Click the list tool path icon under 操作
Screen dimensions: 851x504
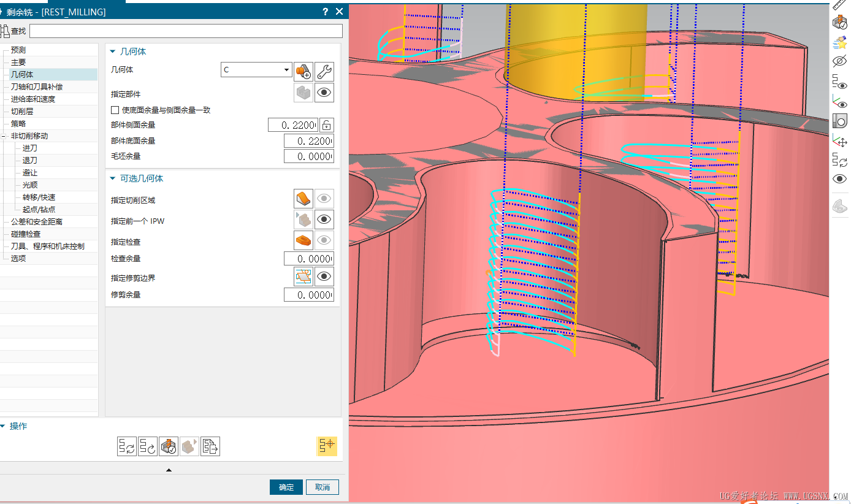click(x=210, y=446)
